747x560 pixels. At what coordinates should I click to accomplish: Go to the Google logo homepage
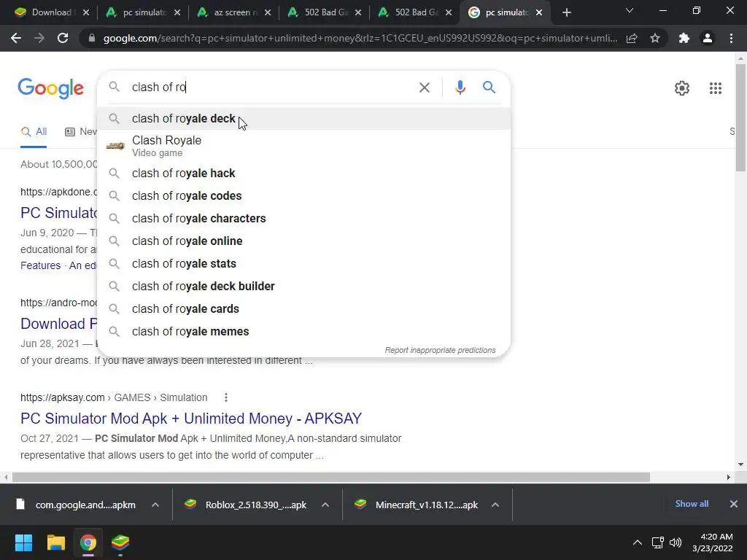coord(50,88)
